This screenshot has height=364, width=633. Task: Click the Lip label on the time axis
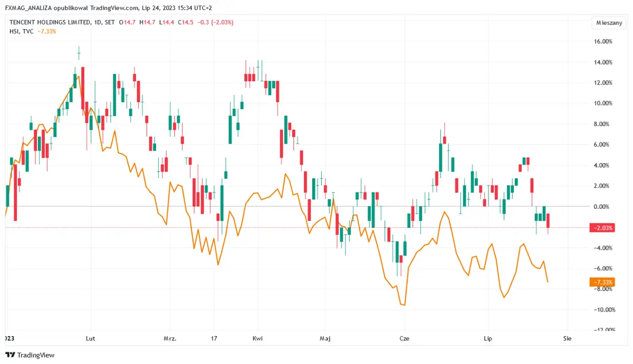(488, 338)
